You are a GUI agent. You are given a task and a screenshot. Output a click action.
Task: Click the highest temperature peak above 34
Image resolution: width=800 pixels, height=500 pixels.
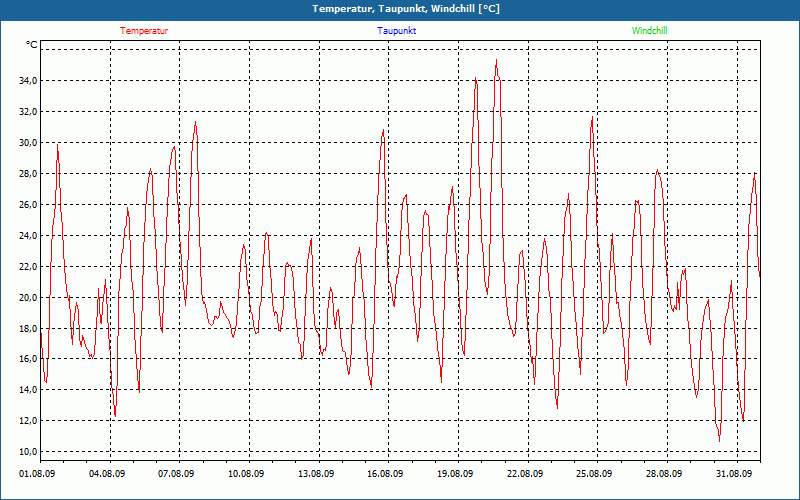[496, 60]
